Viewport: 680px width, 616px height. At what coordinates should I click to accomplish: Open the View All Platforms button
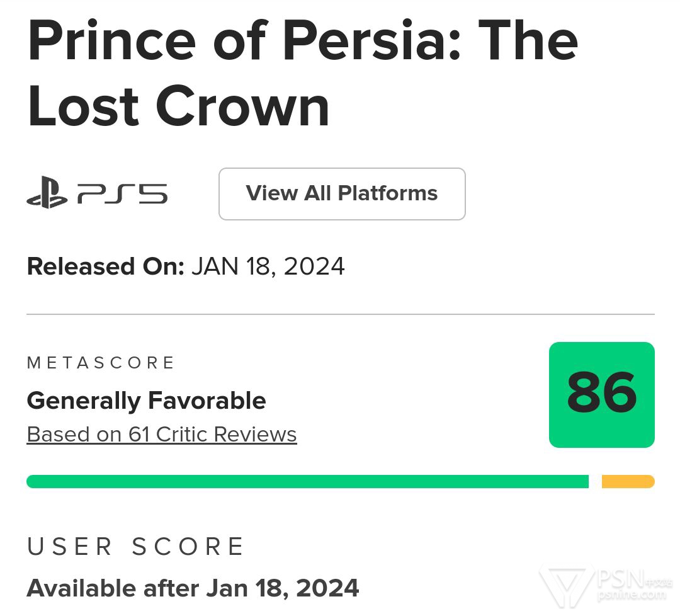click(x=342, y=194)
